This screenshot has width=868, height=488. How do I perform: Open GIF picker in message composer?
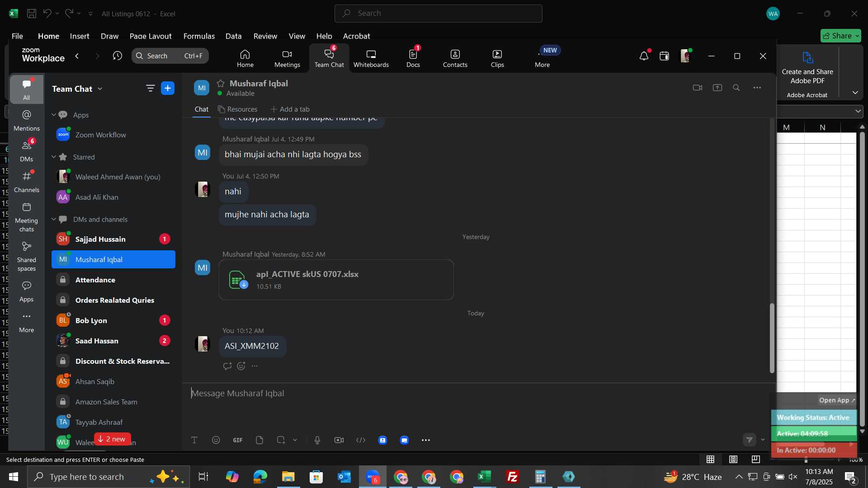tap(238, 440)
